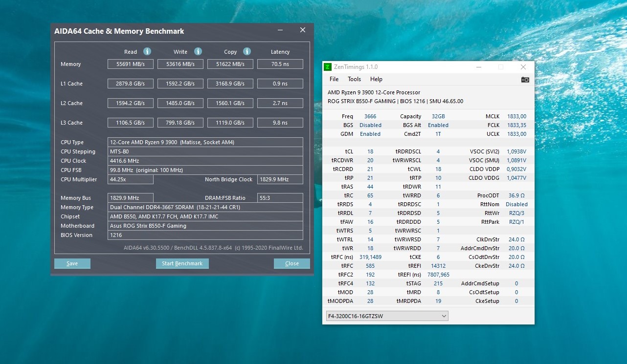Select the Memory Read 55691 MB/s field
The width and height of the screenshot is (627, 364).
click(131, 64)
